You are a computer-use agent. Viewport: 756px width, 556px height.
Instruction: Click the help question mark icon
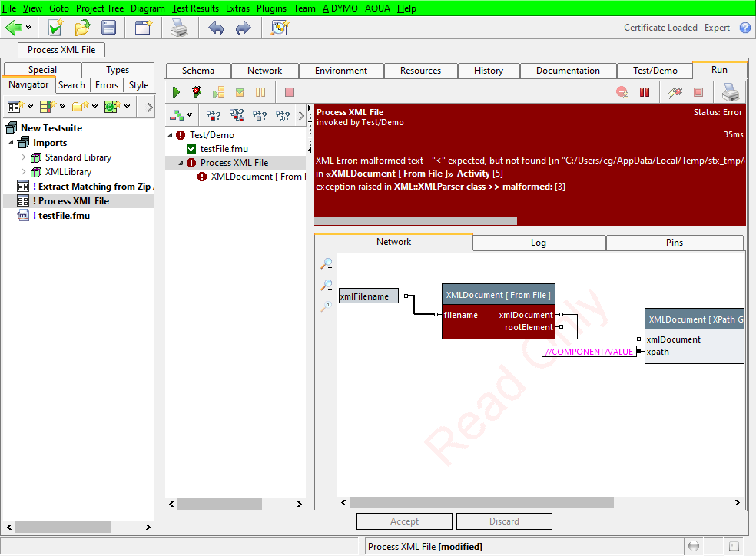point(744,28)
